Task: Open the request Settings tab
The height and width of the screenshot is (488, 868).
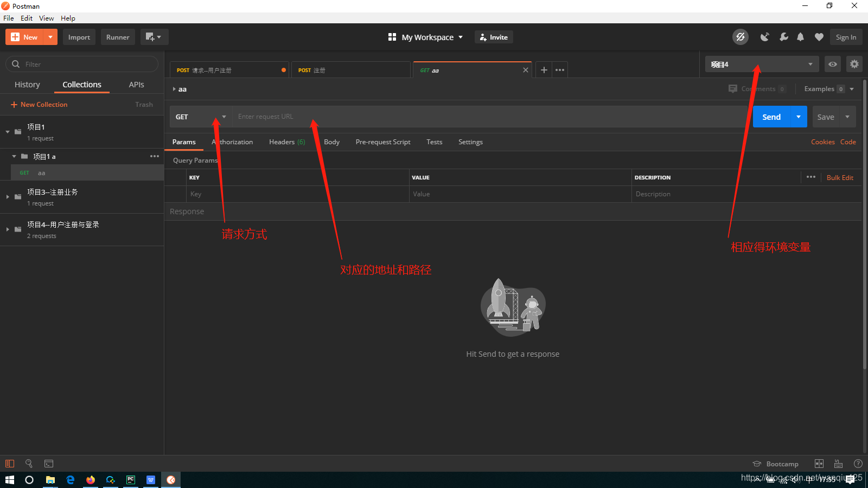Action: [x=470, y=142]
